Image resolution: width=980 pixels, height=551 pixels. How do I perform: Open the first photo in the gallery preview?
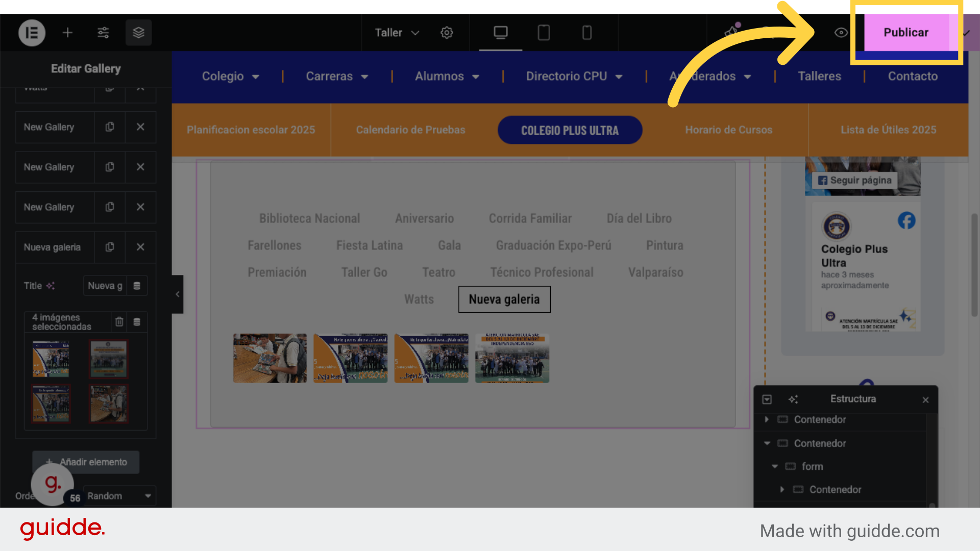pos(270,358)
